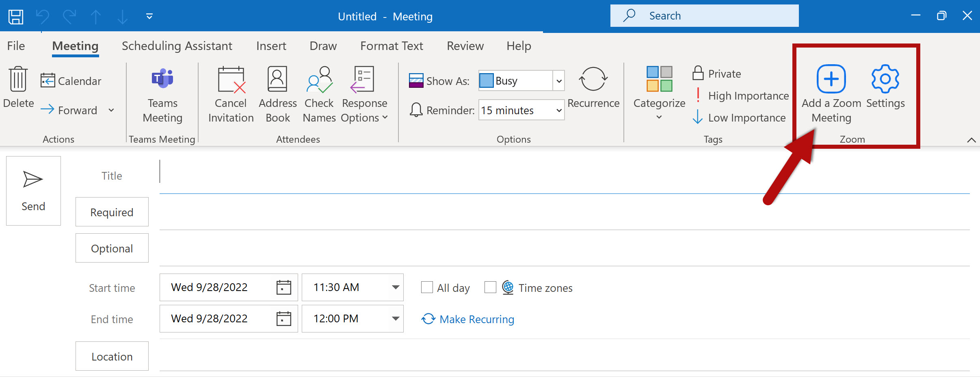Click the Add a Zoom Meeting icon
The image size is (980, 391).
[x=831, y=79]
